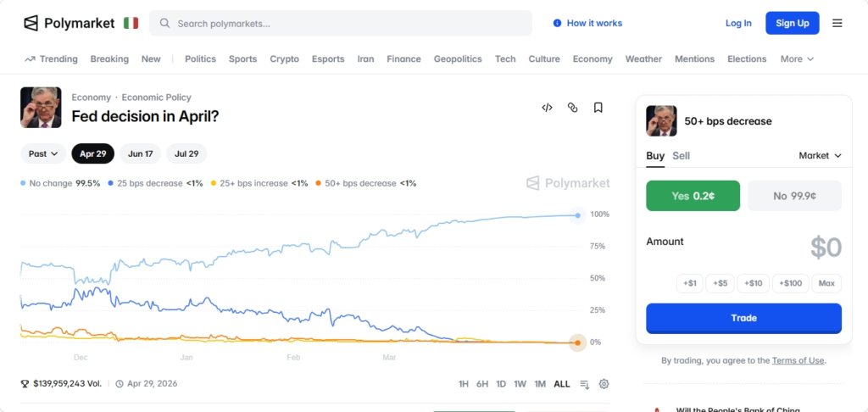The height and width of the screenshot is (412, 868).
Task: Click the $0 amount field
Action: coord(826,248)
